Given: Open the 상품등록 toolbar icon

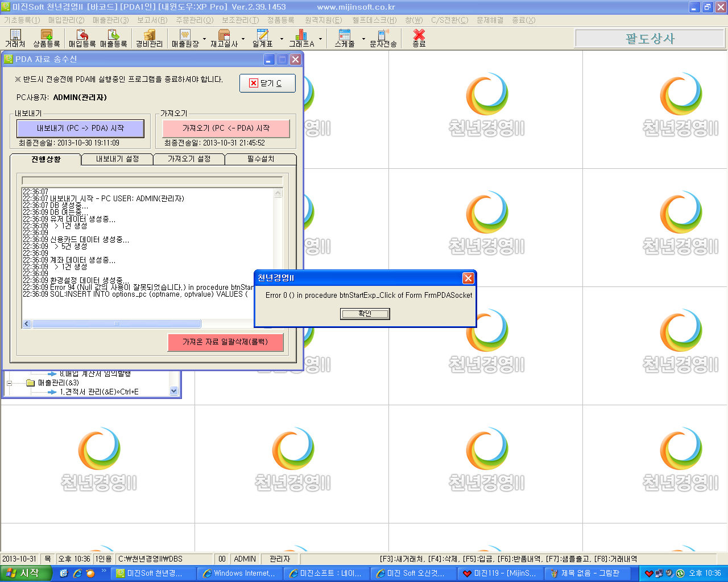Looking at the screenshot, I should [x=47, y=39].
